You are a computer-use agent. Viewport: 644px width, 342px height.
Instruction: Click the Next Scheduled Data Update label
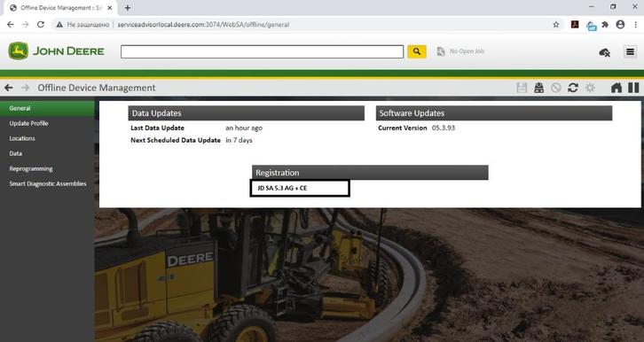pyautogui.click(x=176, y=140)
